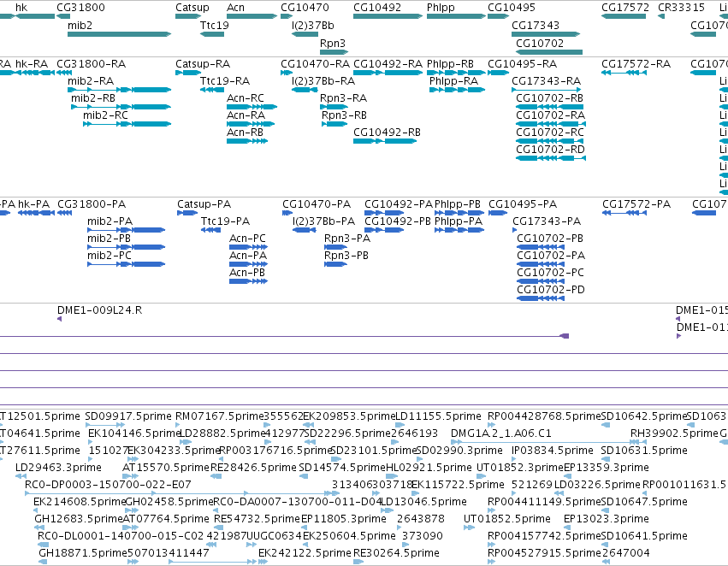Screen dimensions: 728x566
Task: Click the EP13023.3prime EST label
Action: tap(607, 519)
